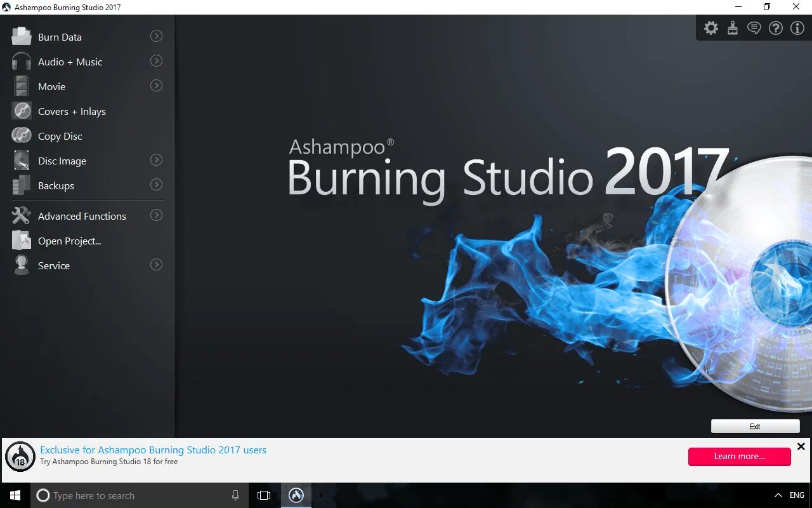The image size is (812, 508).
Task: Click the Audio + Music headphones icon
Action: [21, 61]
